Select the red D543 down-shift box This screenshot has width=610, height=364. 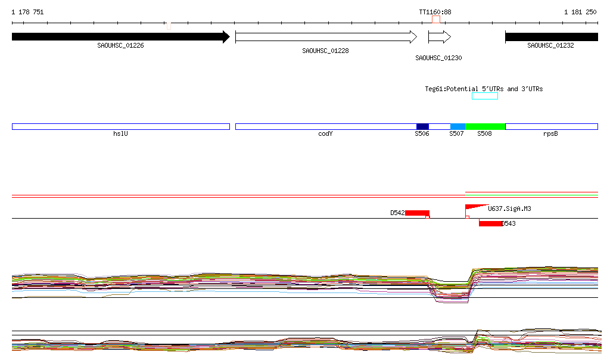pos(490,223)
